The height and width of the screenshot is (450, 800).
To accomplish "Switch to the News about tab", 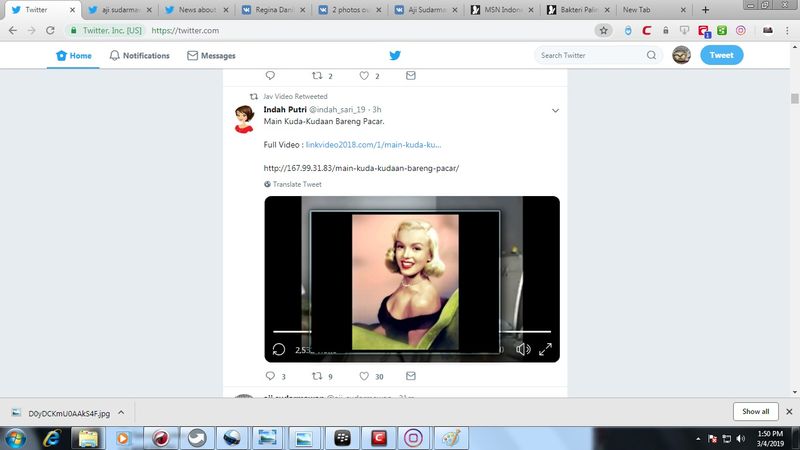I will [196, 10].
